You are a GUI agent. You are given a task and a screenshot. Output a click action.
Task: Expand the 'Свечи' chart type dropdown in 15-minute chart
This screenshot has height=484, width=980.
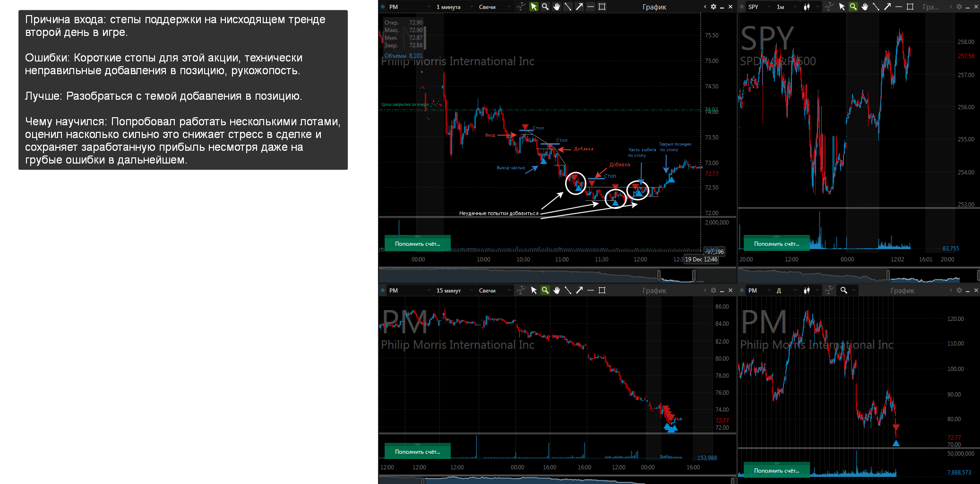click(494, 290)
